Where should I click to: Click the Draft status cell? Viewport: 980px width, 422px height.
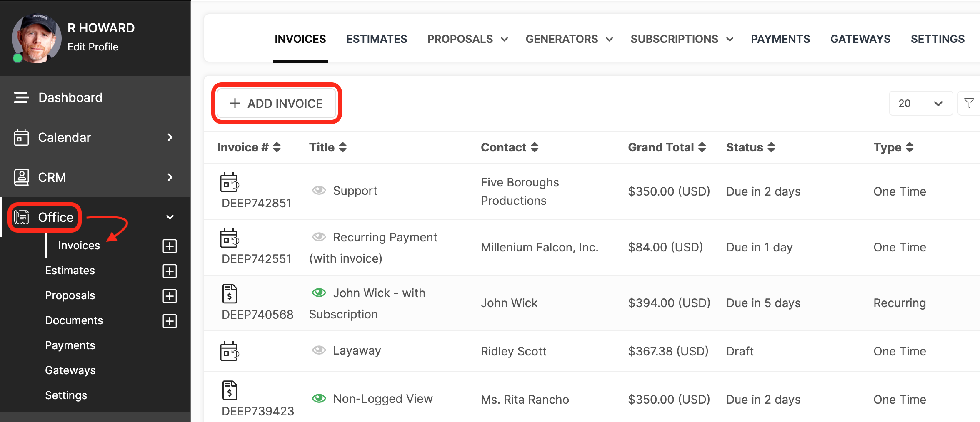point(740,351)
